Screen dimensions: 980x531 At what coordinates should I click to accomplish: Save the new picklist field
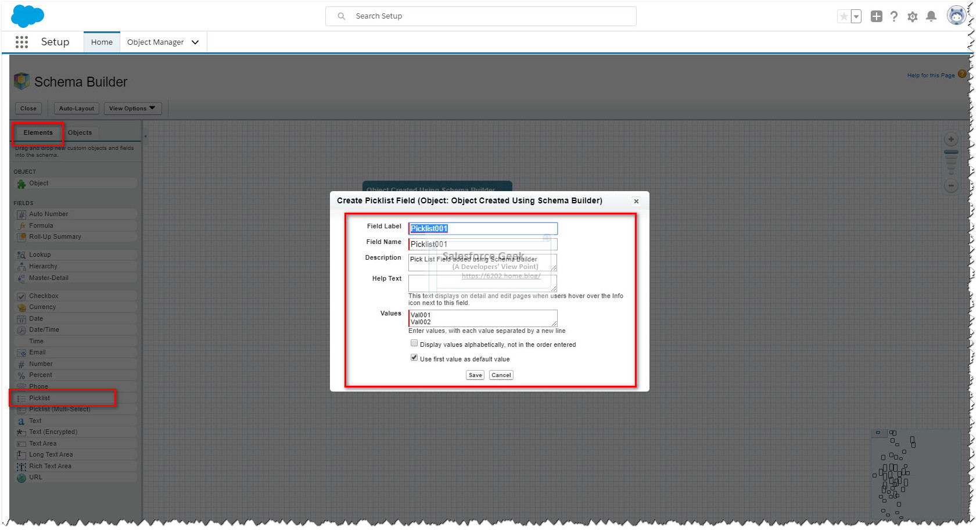click(x=475, y=375)
